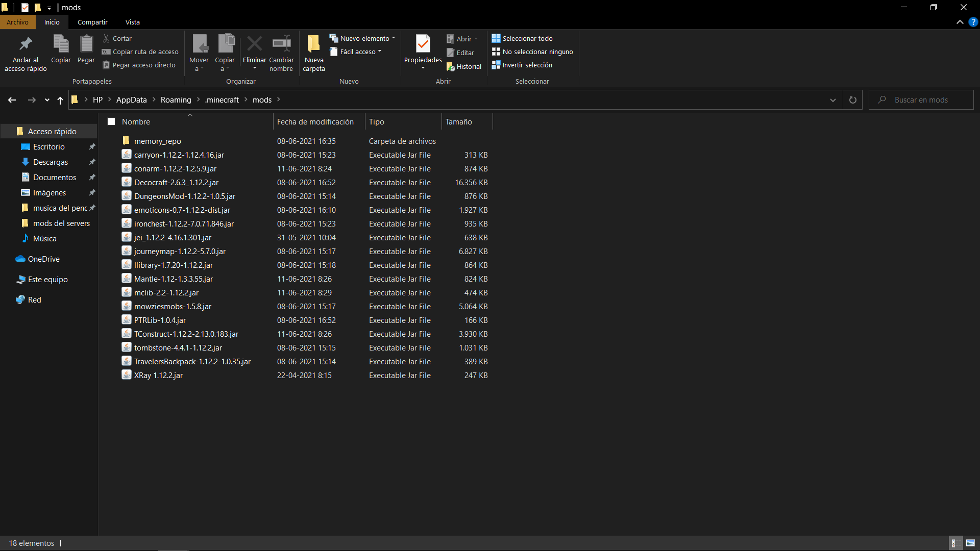The image size is (980, 551).
Task: Refresh the mods folder view
Action: coord(852,100)
